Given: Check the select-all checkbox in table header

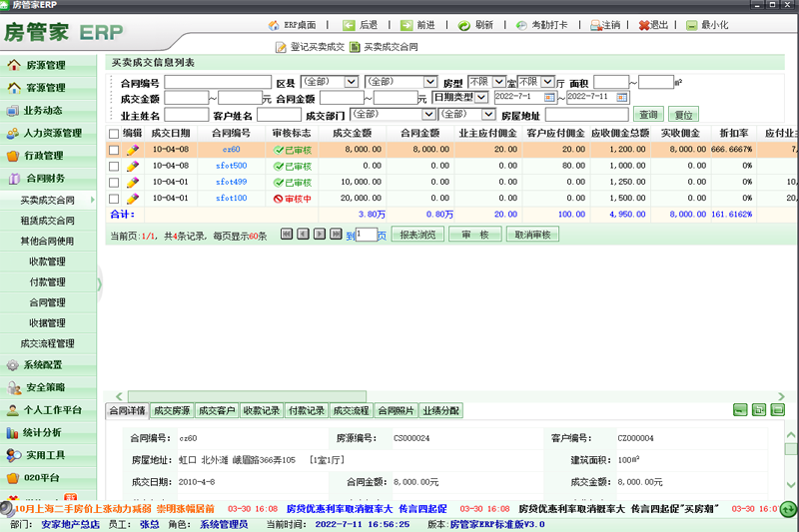Looking at the screenshot, I should (x=114, y=133).
